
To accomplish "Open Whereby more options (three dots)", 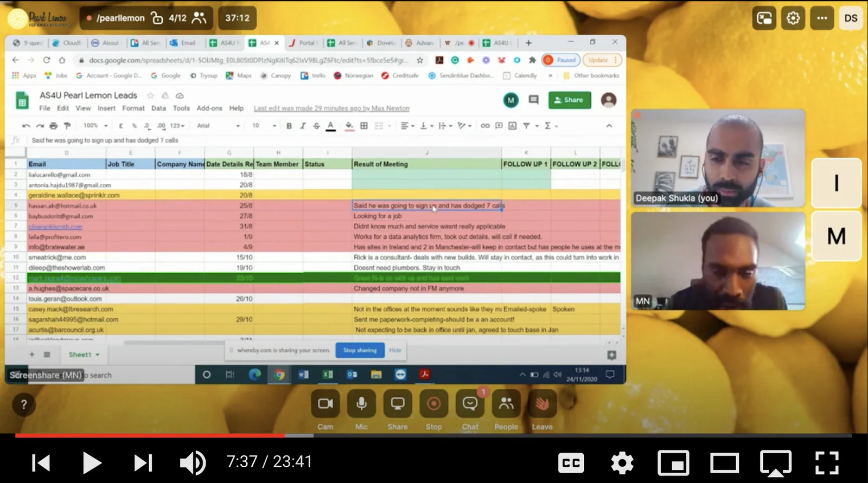I will (x=822, y=18).
